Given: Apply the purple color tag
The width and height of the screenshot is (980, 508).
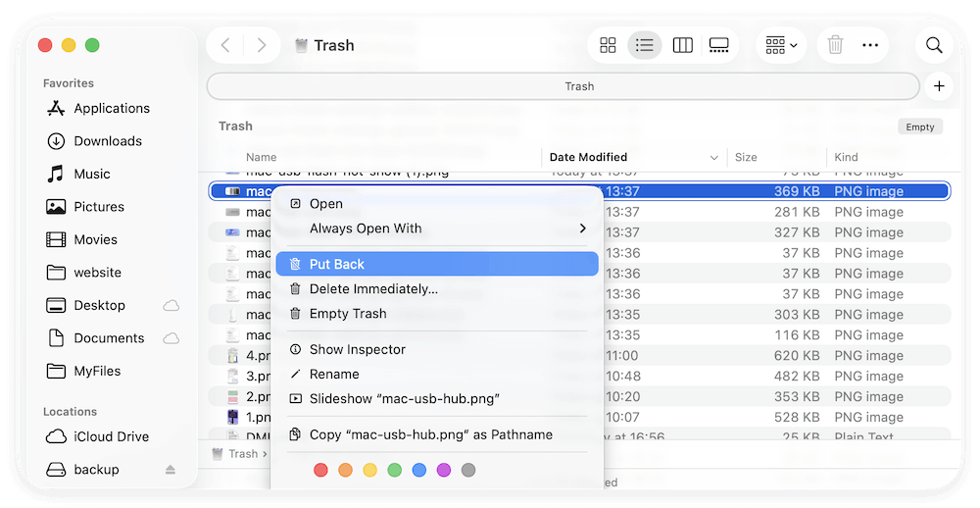Looking at the screenshot, I should [x=444, y=470].
